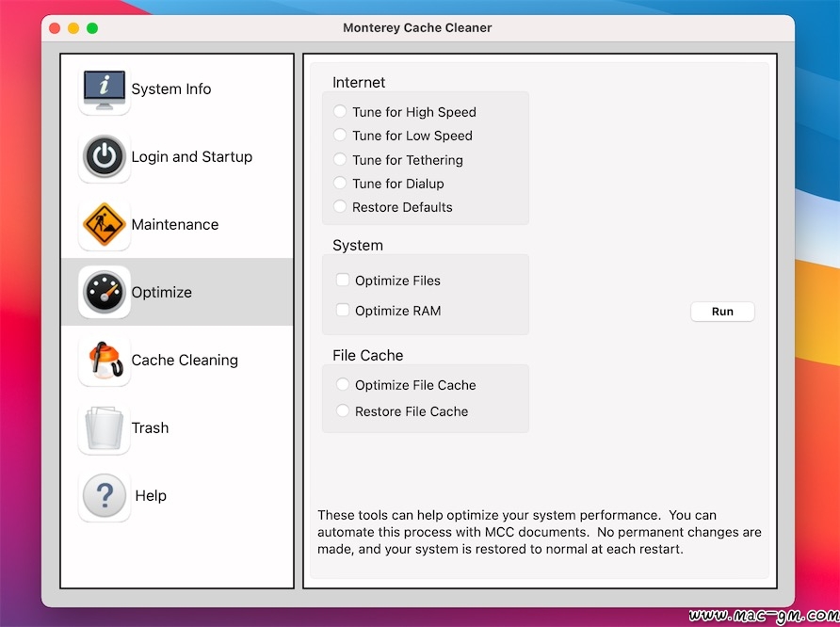The image size is (840, 627).
Task: Click the Trash bin icon
Action: [x=105, y=427]
